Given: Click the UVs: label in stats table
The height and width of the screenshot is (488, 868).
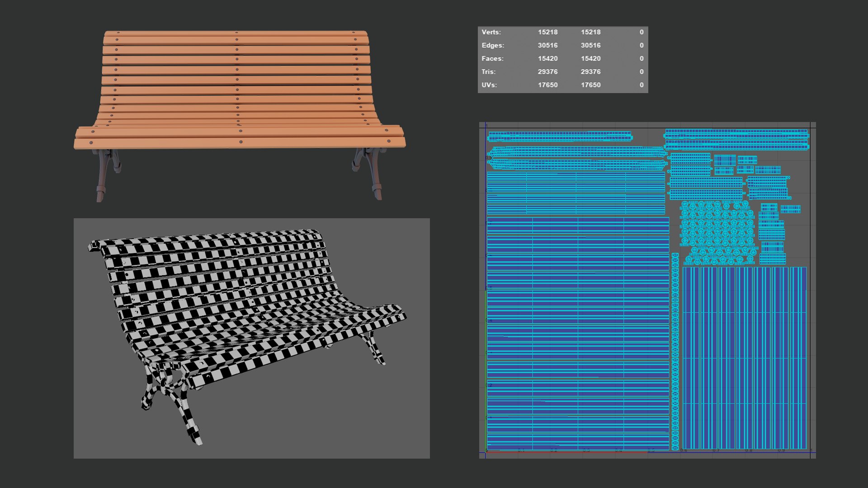Looking at the screenshot, I should [489, 84].
